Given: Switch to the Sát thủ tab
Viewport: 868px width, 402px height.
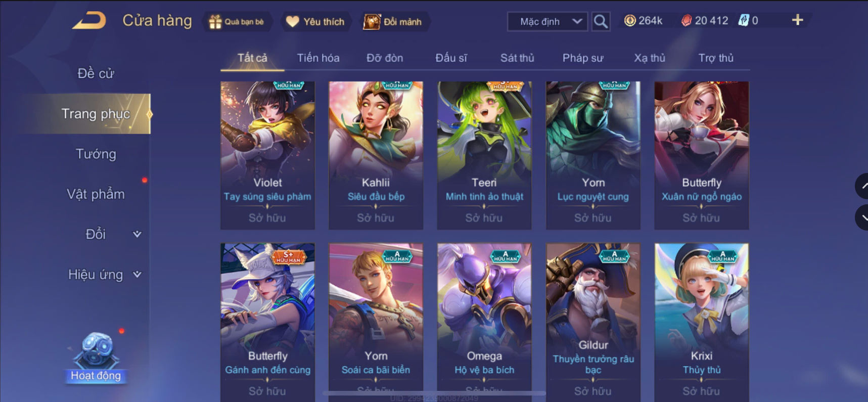Looking at the screenshot, I should coord(517,58).
